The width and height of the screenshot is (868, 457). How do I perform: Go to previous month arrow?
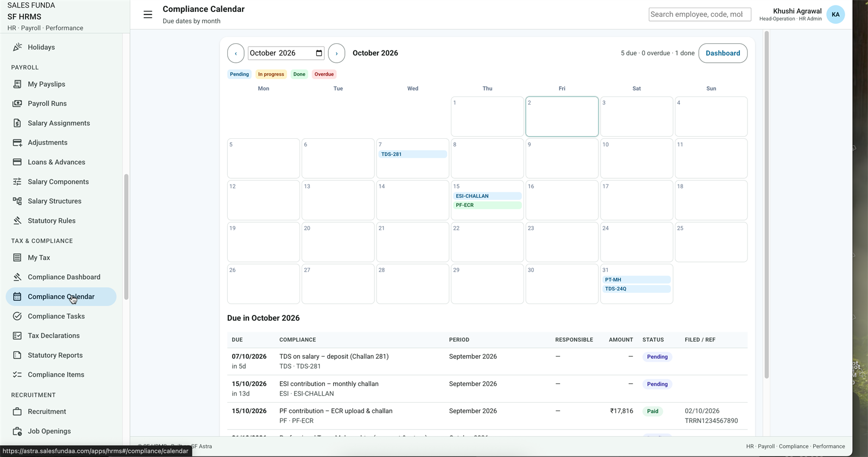235,53
